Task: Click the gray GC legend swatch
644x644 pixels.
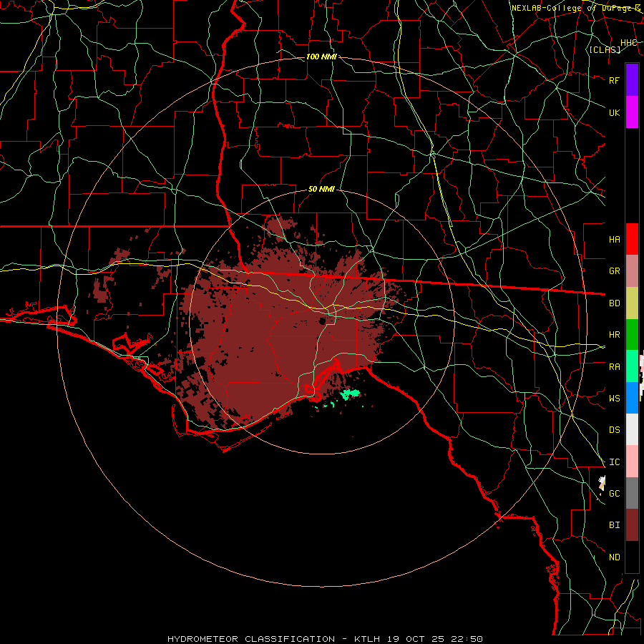Action: pyautogui.click(x=632, y=493)
